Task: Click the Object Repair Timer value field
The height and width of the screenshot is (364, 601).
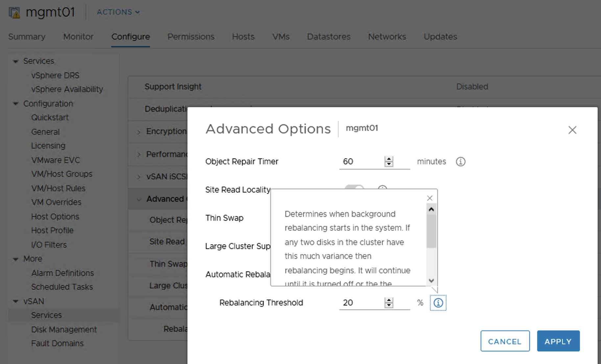Action: point(361,162)
